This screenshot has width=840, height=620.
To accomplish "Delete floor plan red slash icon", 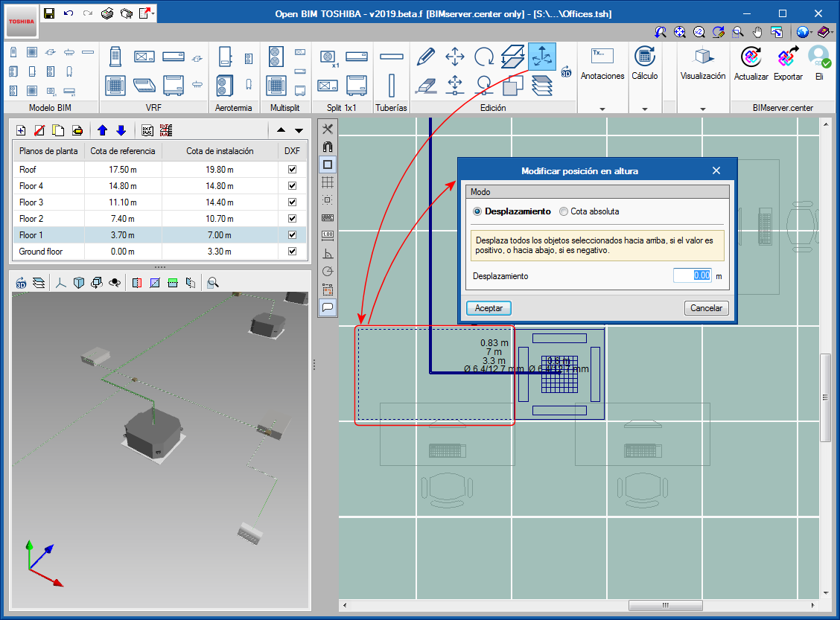I will click(x=39, y=130).
